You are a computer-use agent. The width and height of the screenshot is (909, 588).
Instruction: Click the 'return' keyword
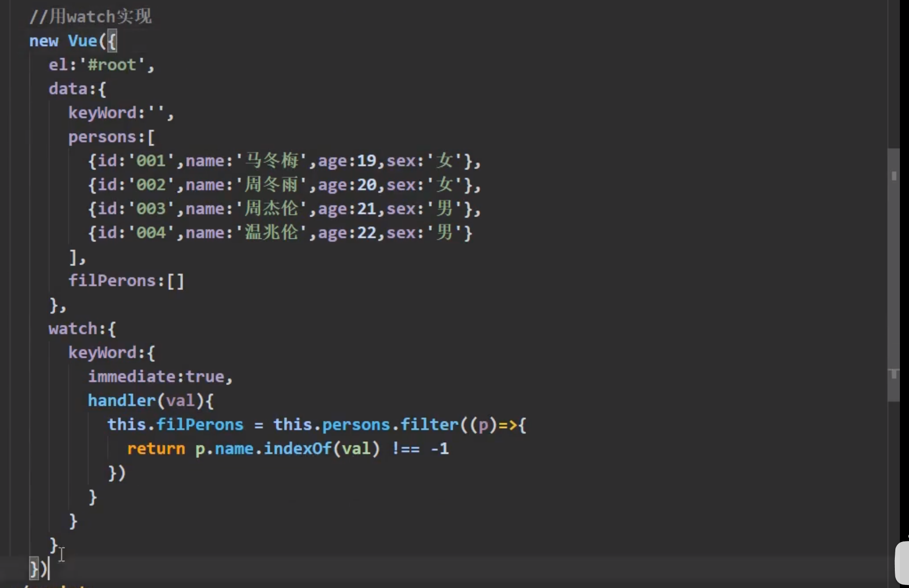[x=156, y=449]
